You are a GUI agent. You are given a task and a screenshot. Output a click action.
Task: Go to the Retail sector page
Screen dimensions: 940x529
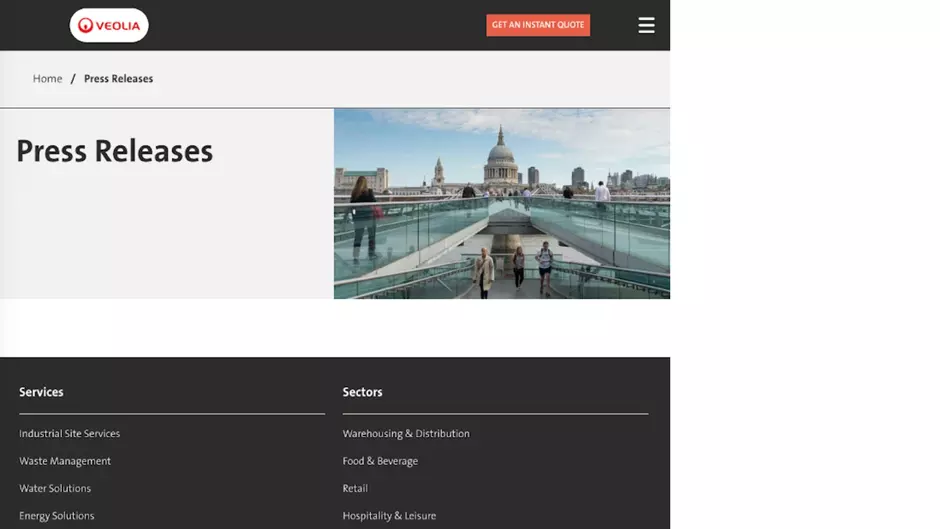tap(355, 488)
